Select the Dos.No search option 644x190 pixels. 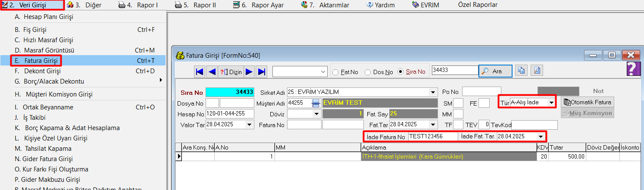pos(368,72)
